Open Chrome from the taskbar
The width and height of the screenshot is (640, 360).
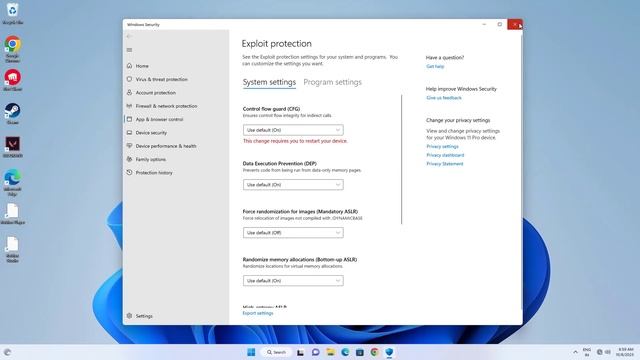tap(374, 352)
